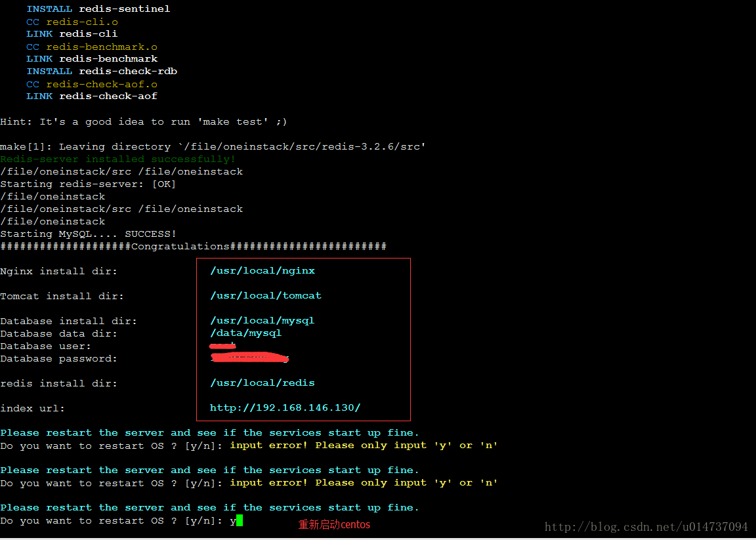Open the http://192.168.146.130/ index URL
756x540 pixels.
pos(285,408)
